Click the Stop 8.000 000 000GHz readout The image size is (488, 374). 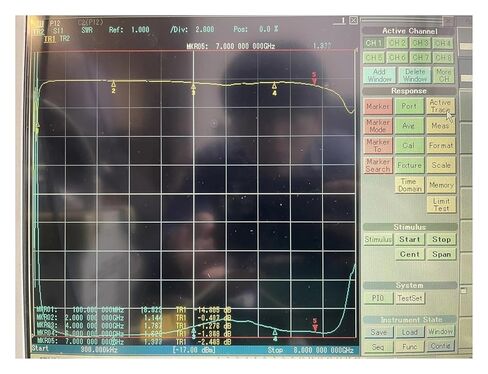click(x=310, y=350)
